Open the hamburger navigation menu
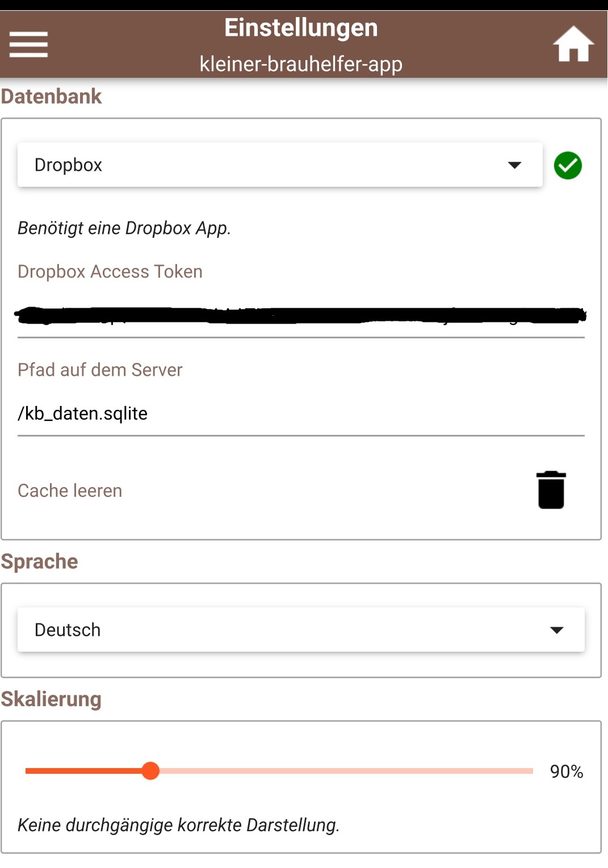608x868 pixels. [28, 44]
